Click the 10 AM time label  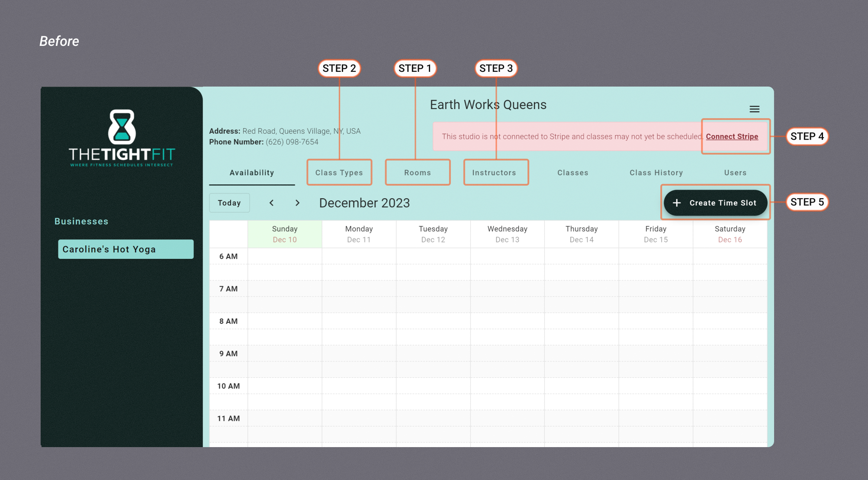(228, 386)
